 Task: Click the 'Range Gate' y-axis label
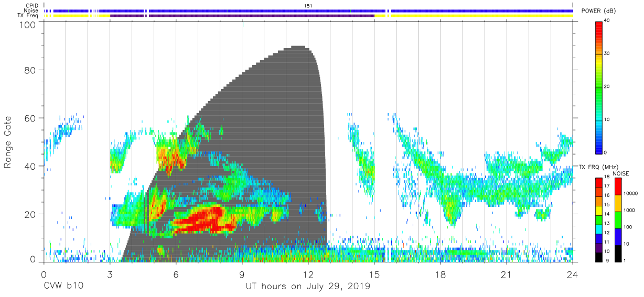(8, 142)
